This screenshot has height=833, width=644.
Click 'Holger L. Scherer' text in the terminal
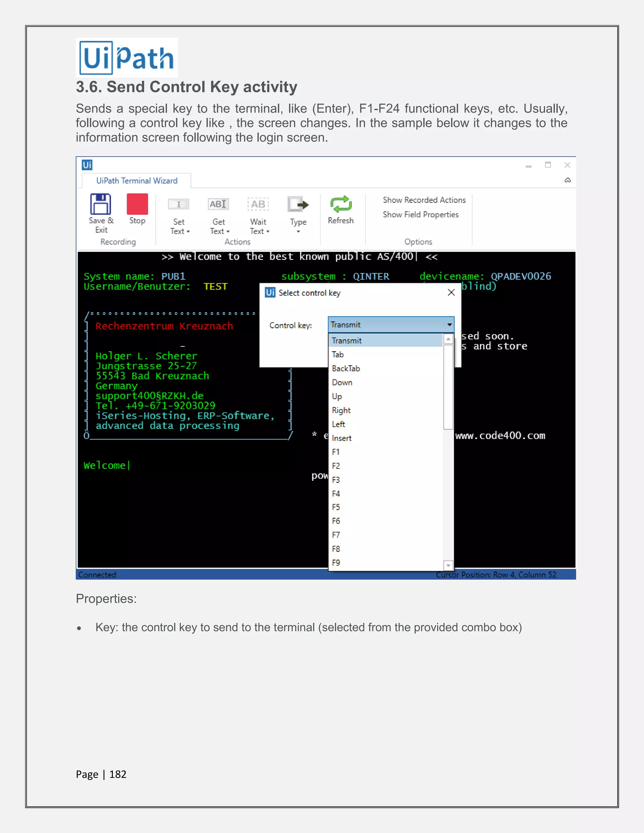[147, 356]
